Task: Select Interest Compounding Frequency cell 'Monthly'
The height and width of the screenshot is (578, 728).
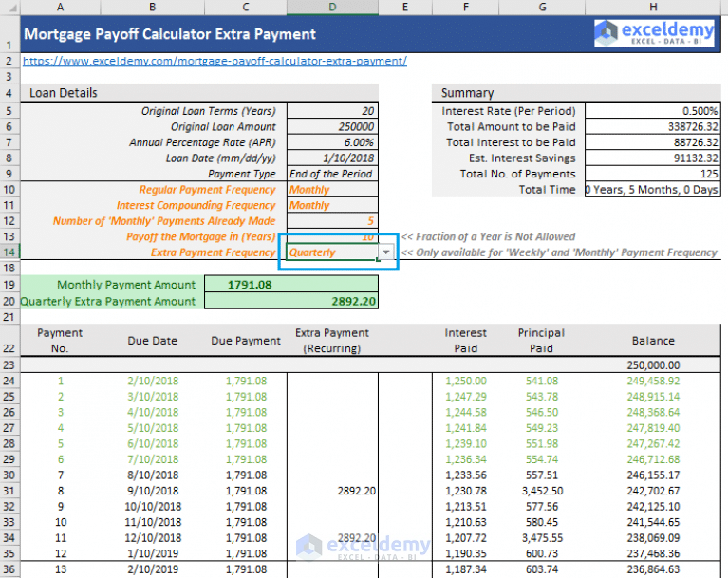Action: [332, 205]
